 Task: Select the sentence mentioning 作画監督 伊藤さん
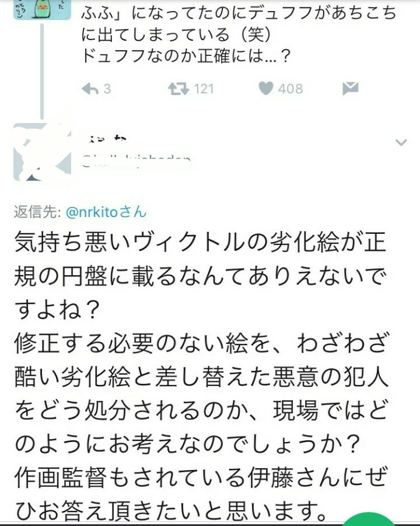tap(201, 494)
